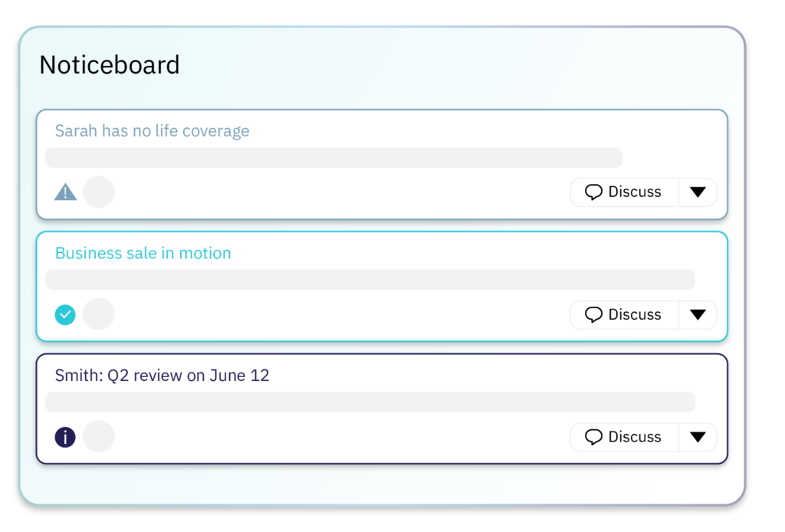
Task: Click the grey avatar circle beside warning triangle
Action: (99, 192)
